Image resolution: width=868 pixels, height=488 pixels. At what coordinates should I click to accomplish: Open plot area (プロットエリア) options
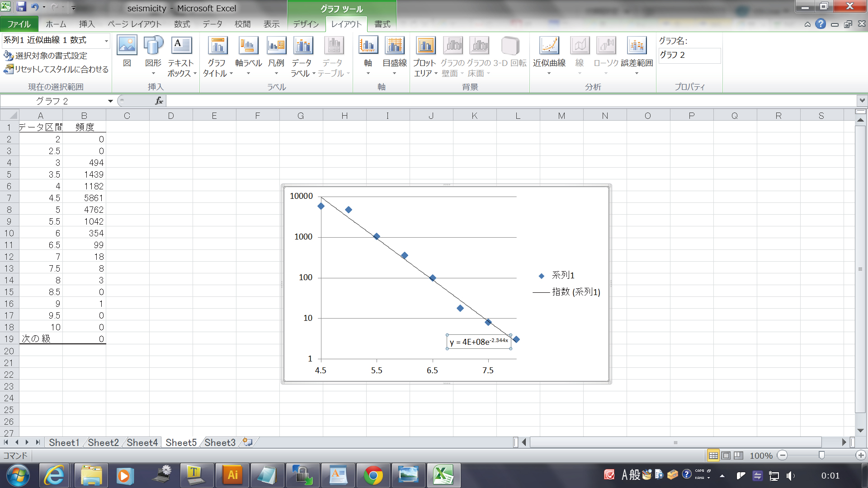[425, 56]
